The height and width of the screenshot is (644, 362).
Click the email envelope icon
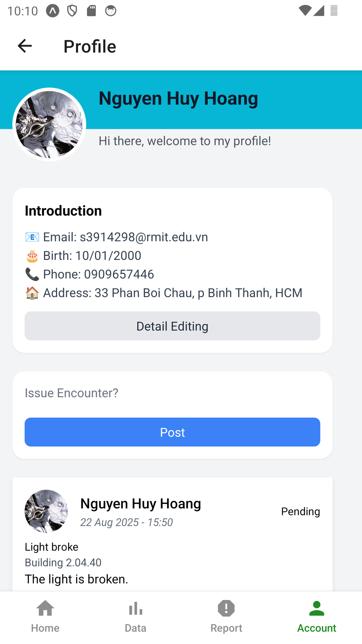pos(32,237)
